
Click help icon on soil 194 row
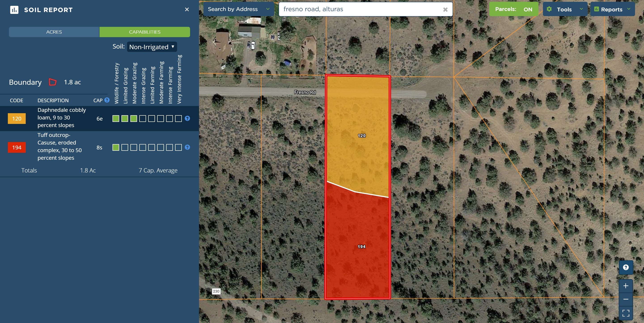coord(187,147)
